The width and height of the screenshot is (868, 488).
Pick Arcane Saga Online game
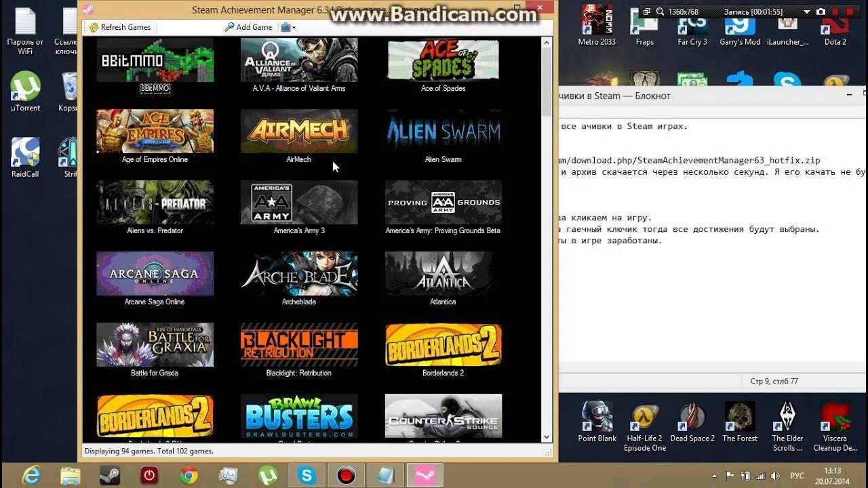155,274
